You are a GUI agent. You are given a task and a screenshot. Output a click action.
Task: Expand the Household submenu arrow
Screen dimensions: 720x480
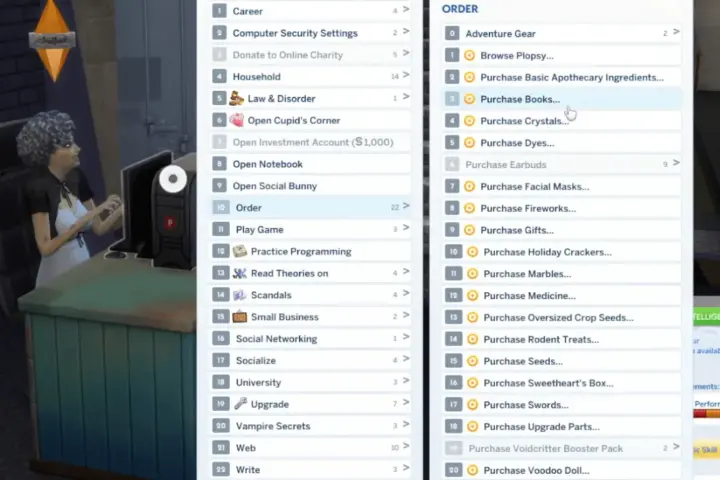(x=406, y=74)
